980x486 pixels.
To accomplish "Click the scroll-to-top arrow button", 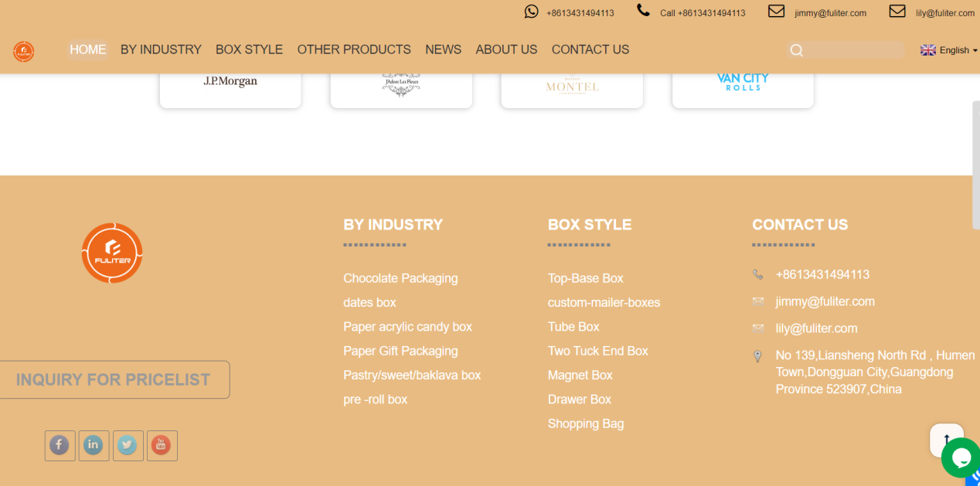I will tap(946, 440).
